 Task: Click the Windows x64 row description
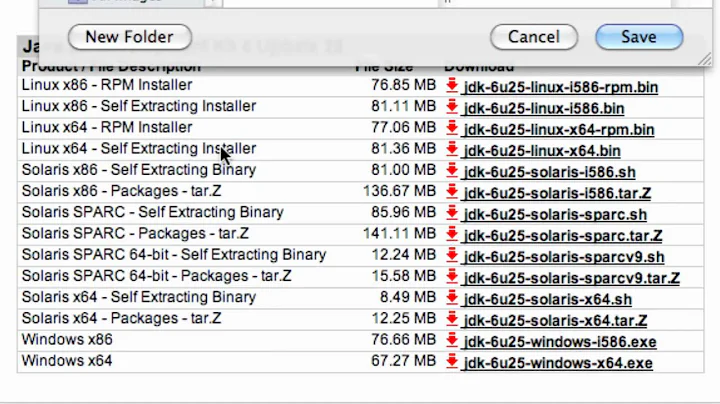coord(67,361)
